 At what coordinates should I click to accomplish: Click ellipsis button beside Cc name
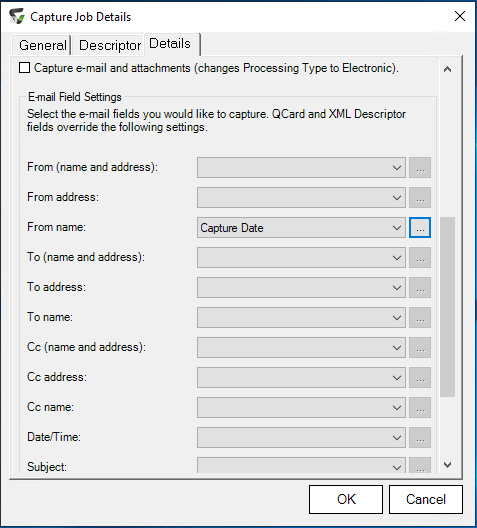point(420,407)
